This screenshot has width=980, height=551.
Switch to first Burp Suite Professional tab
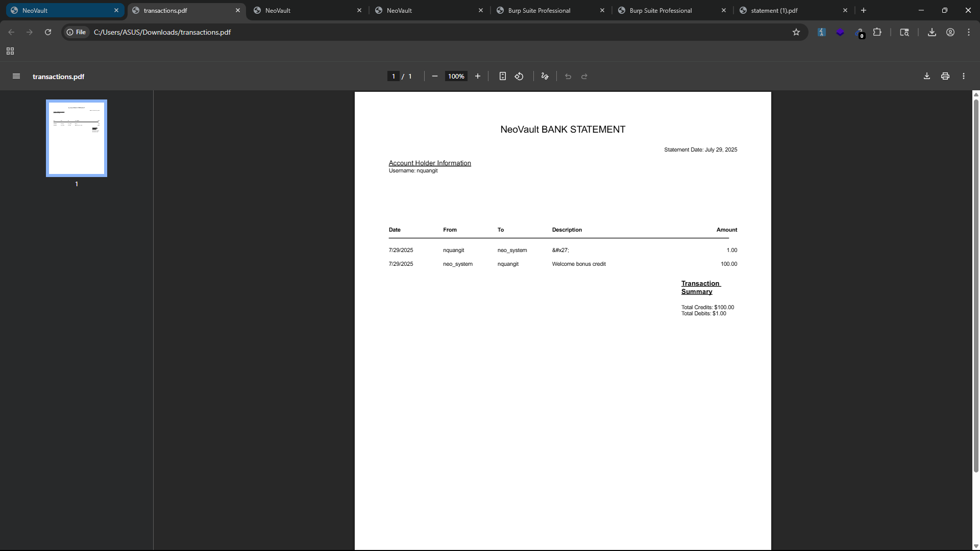[x=550, y=10]
